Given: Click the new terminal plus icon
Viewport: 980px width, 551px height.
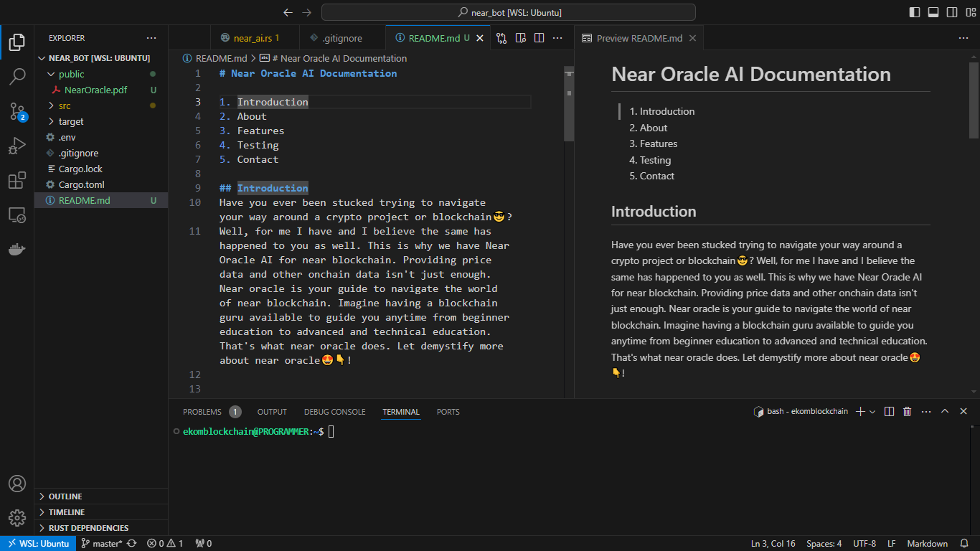Looking at the screenshot, I should [861, 411].
